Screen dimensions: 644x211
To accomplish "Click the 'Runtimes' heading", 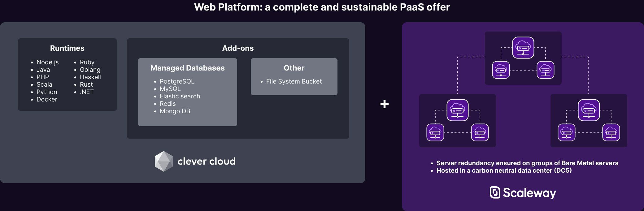I will point(67,48).
